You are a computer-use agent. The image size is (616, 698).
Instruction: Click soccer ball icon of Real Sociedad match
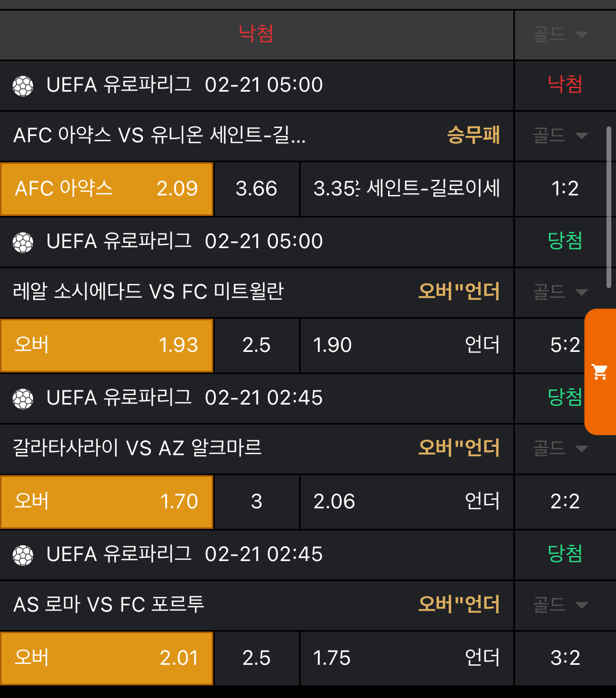(23, 242)
